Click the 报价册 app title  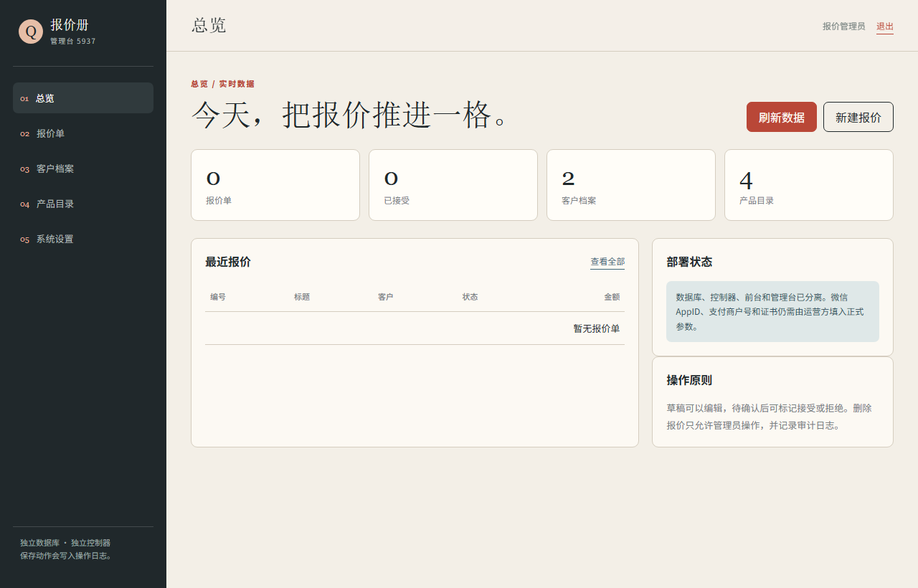[x=70, y=25]
